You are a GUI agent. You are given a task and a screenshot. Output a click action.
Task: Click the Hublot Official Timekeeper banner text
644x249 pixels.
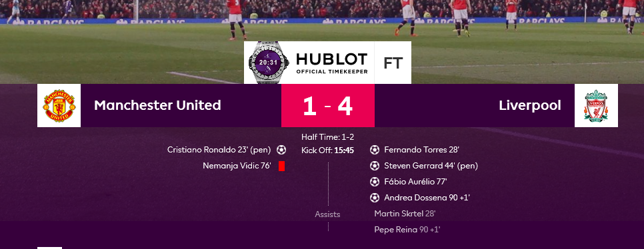pos(332,63)
